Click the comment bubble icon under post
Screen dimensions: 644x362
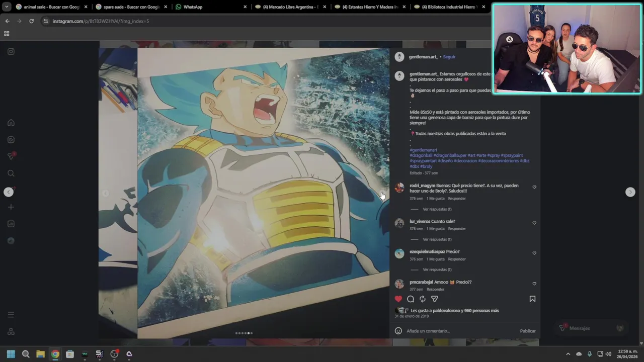[411, 299]
